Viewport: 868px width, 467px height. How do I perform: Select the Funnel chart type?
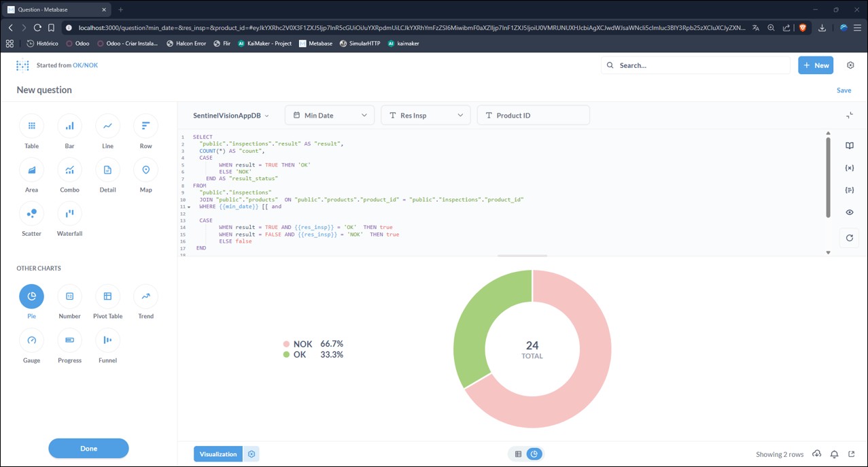[x=107, y=340]
